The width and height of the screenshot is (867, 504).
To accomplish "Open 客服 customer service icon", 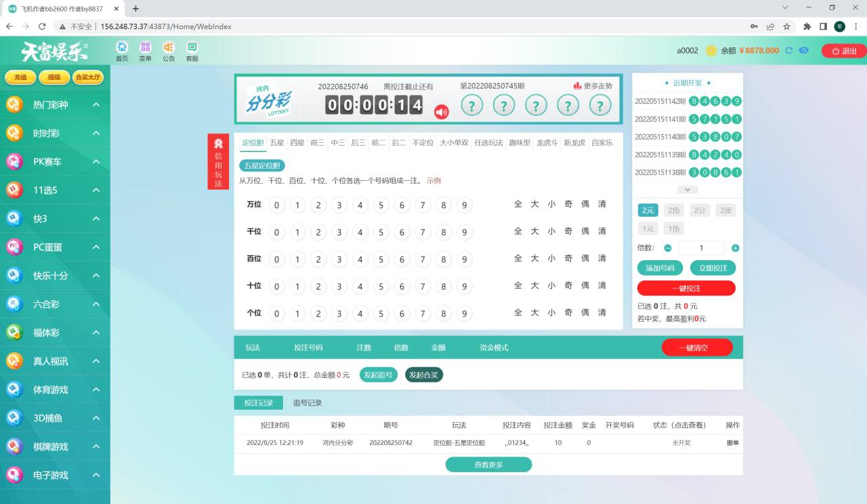I will click(192, 47).
